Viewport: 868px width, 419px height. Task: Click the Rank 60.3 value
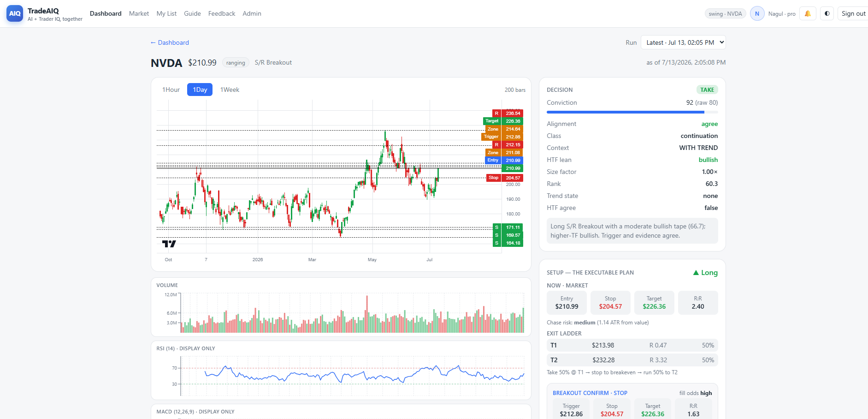click(712, 184)
